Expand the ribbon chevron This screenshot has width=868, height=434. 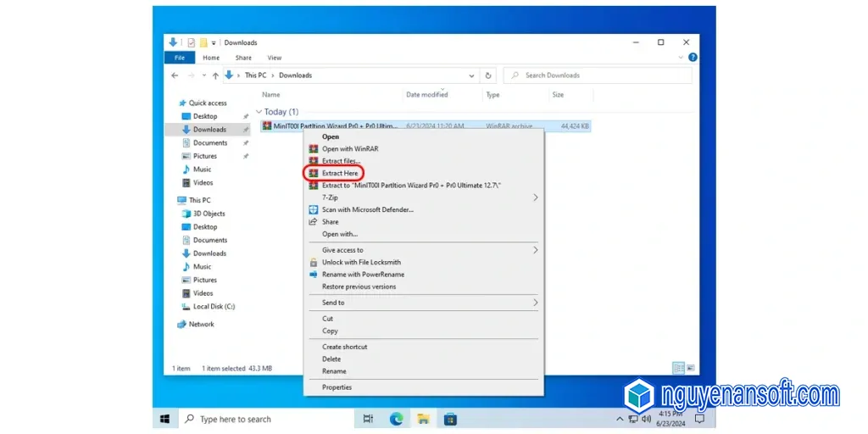point(681,58)
